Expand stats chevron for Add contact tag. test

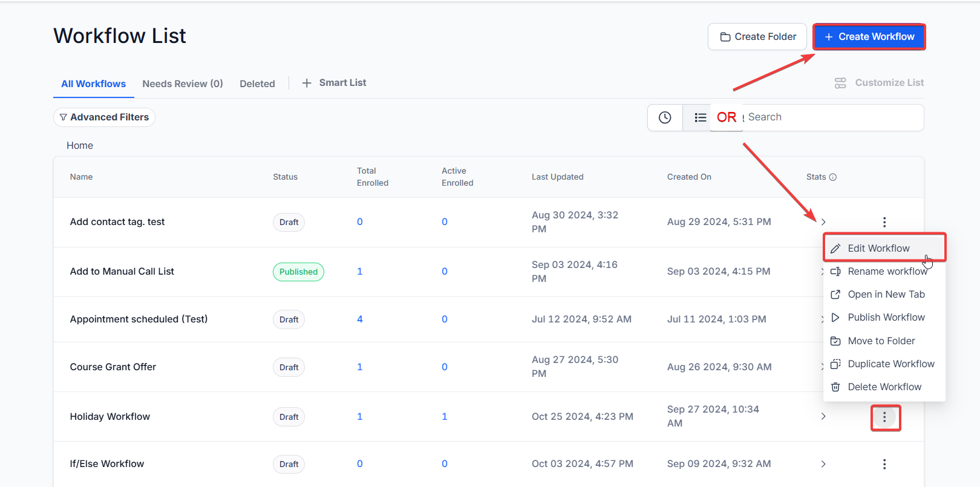pos(823,222)
